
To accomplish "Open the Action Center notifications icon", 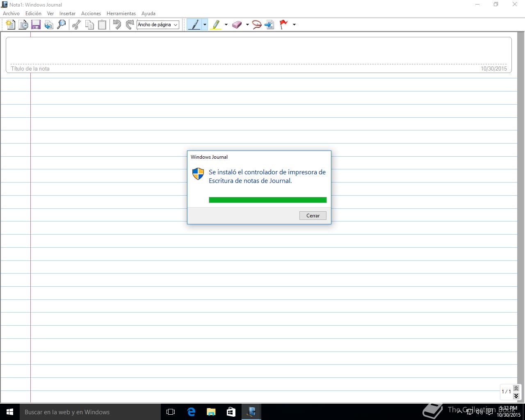I will [489, 412].
